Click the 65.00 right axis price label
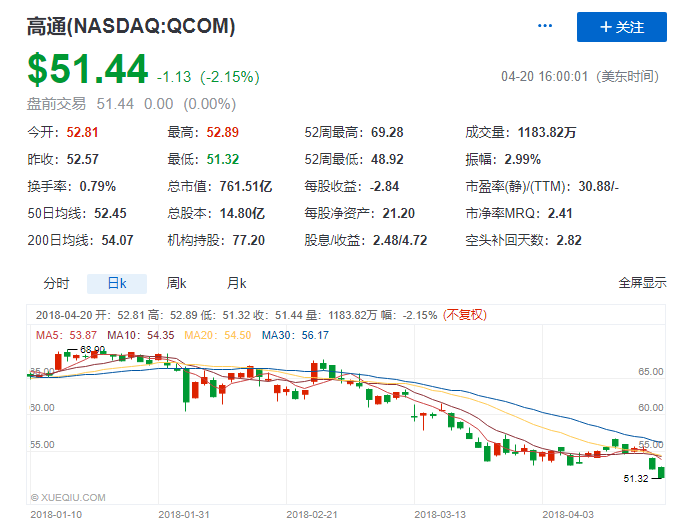The image size is (682, 520). click(x=651, y=372)
